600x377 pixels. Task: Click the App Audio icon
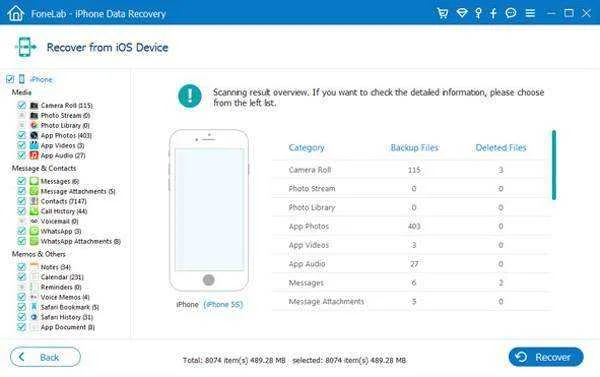tap(34, 155)
